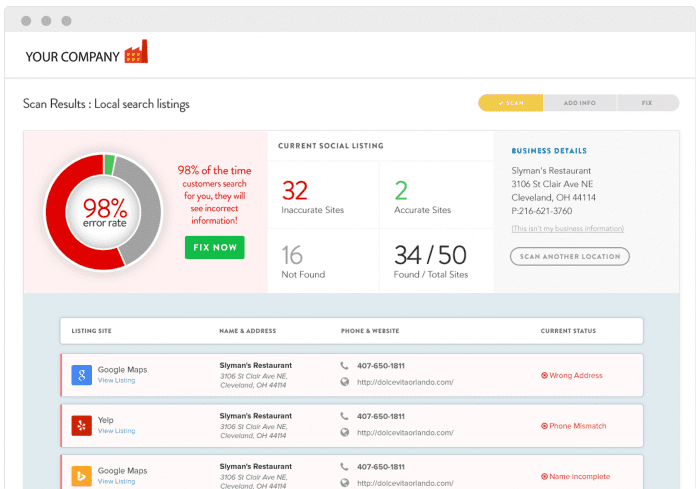Open View Listing link in first Google Maps row
The height and width of the screenshot is (489, 700).
[117, 380]
